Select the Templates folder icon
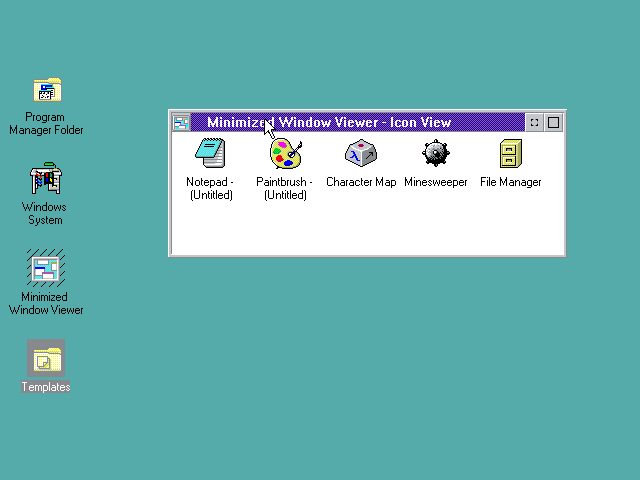 [x=46, y=358]
